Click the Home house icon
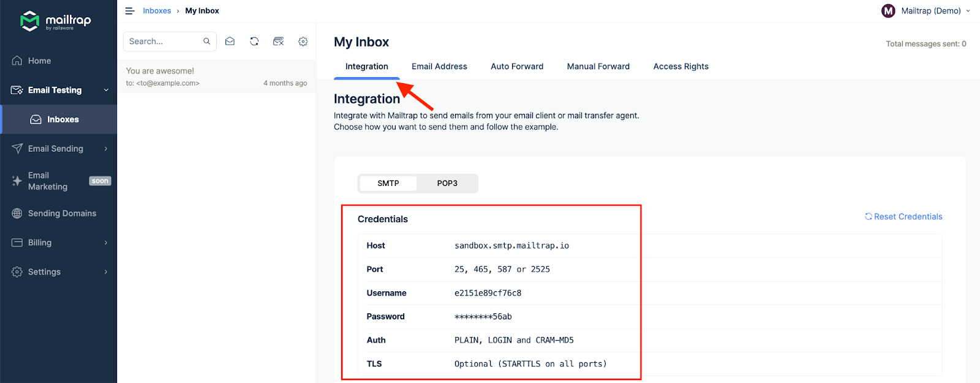980x383 pixels. (17, 61)
